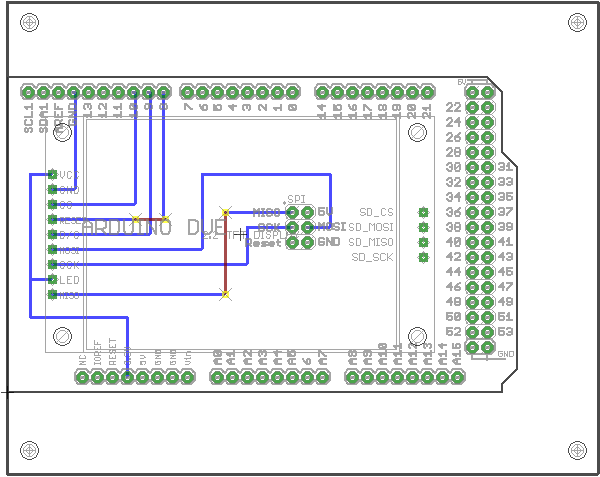The image size is (600, 477).
Task: Select the pin 53 pad on the right double-row header
Action: coord(488,332)
